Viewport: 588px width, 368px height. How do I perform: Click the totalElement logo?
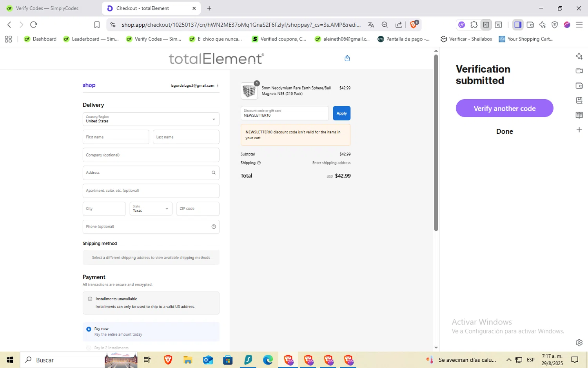click(216, 58)
